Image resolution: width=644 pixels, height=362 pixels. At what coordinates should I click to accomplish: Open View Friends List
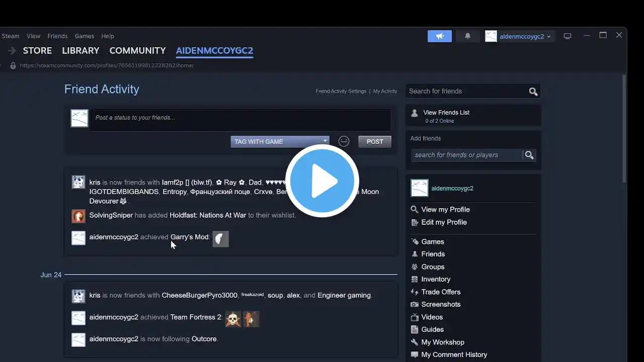[x=446, y=113]
